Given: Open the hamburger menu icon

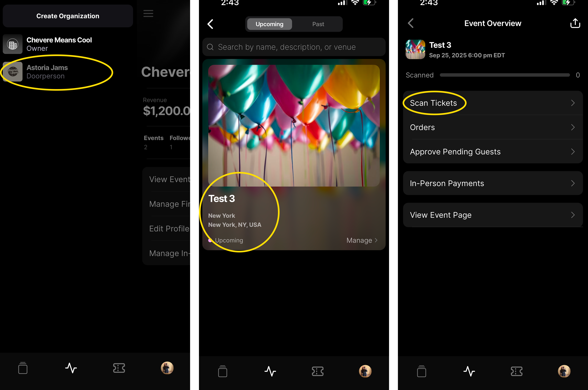Looking at the screenshot, I should 148,13.
